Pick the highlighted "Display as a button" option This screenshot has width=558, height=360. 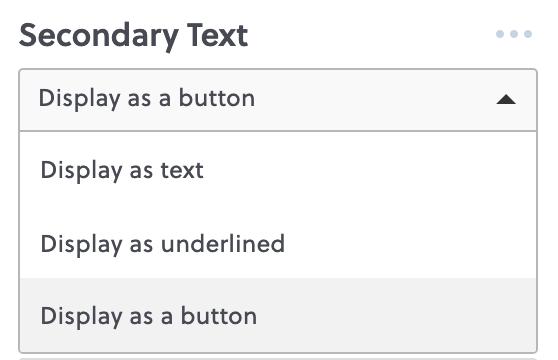tap(278, 316)
